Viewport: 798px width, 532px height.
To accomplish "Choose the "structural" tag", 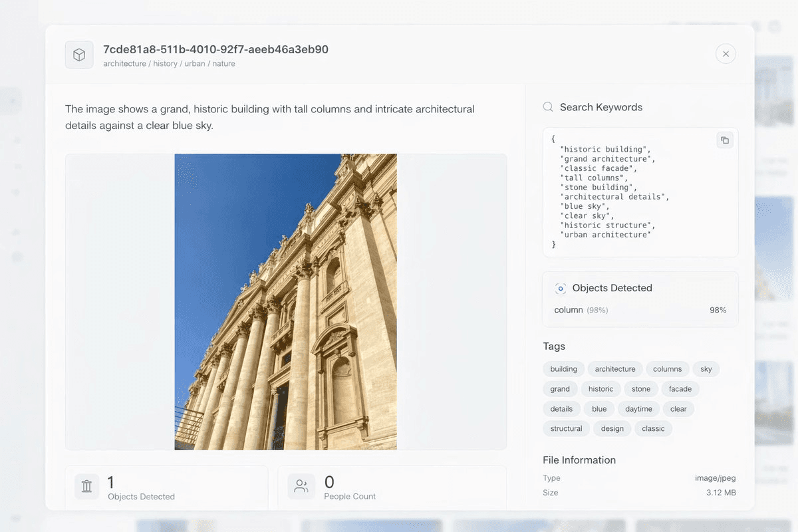I will point(567,429).
